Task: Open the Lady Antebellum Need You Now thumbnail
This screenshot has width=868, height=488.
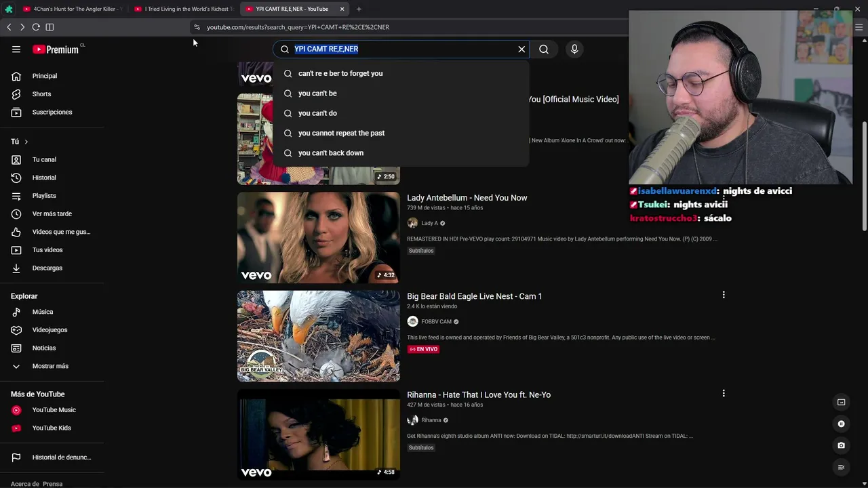Action: click(x=319, y=238)
